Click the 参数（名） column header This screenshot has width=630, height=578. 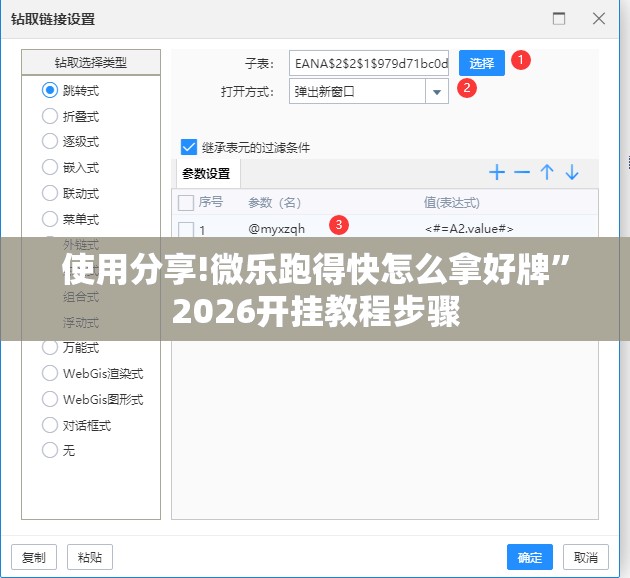pyautogui.click(x=274, y=202)
